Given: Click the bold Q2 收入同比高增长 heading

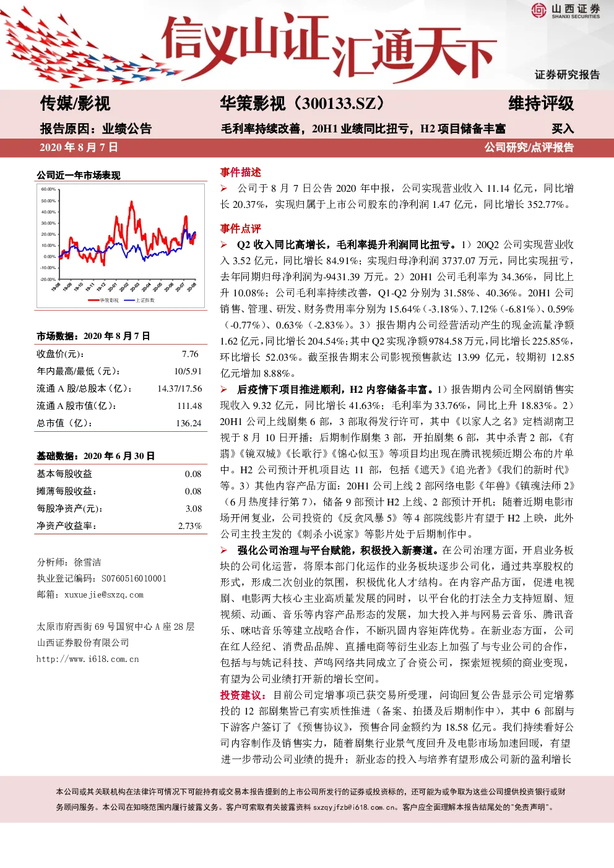Looking at the screenshot, I should point(347,245).
